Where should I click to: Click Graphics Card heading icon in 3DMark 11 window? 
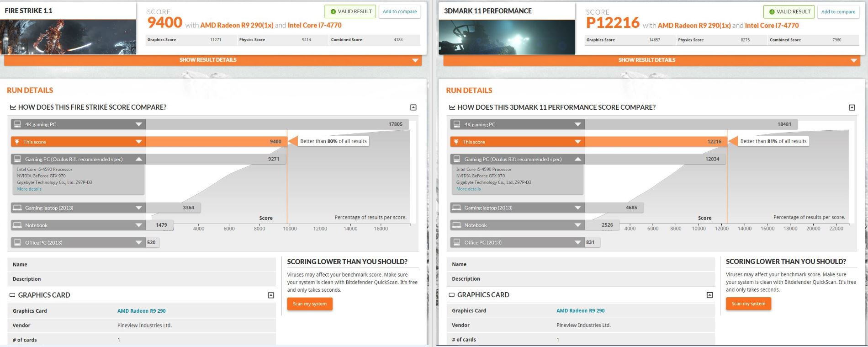[x=451, y=295]
